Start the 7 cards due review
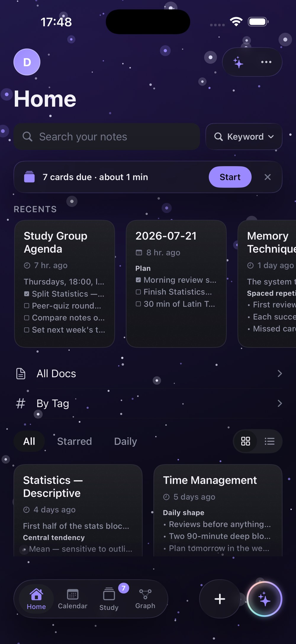This screenshot has width=296, height=644. (230, 177)
